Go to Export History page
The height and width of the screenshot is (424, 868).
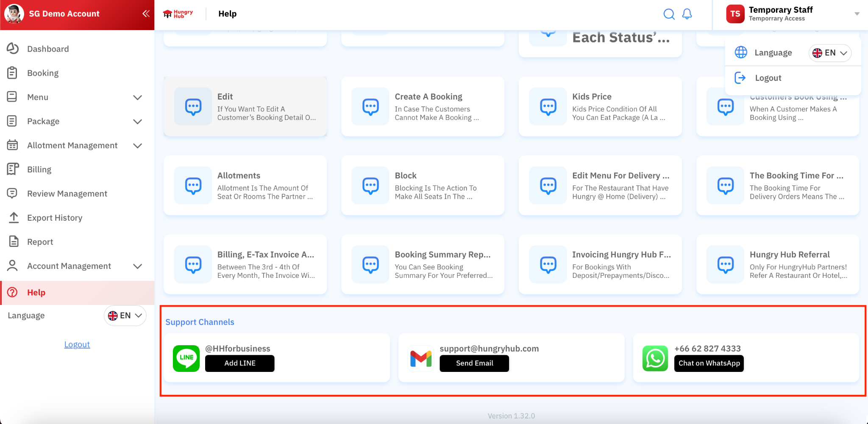[x=54, y=218]
